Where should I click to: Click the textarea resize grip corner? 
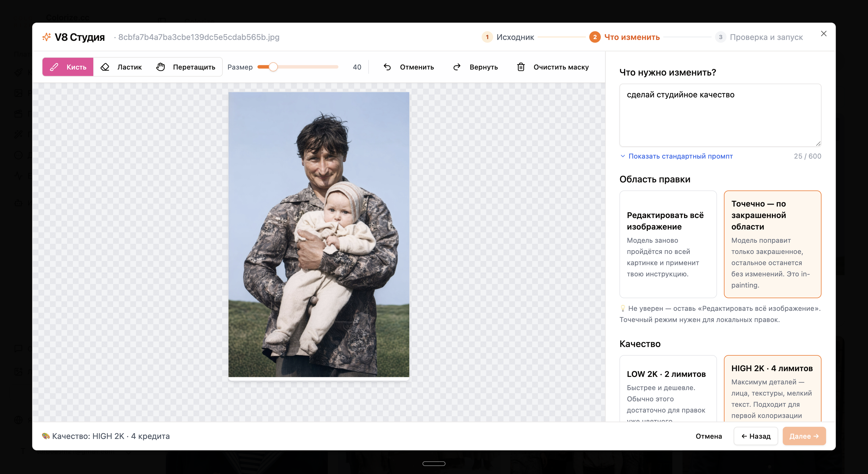click(818, 144)
